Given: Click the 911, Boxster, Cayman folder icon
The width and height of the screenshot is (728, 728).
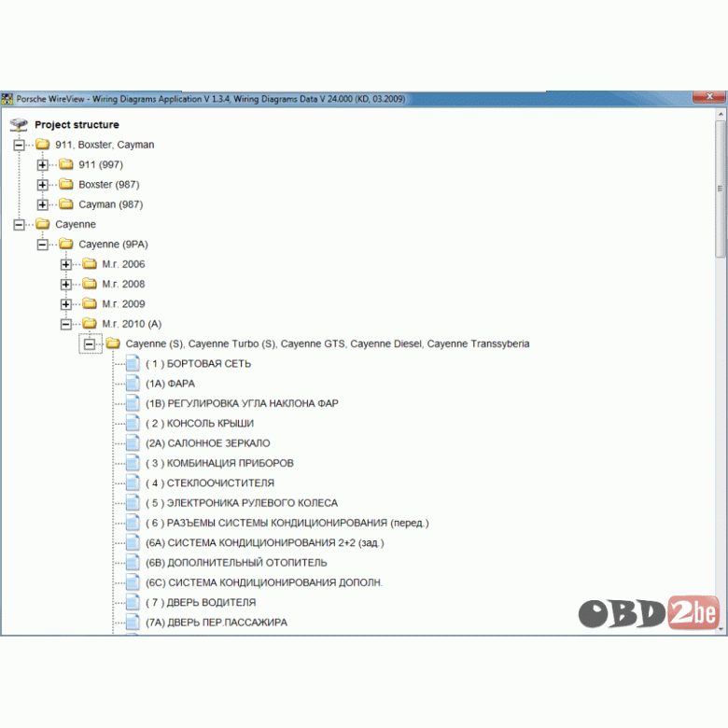Looking at the screenshot, I should click(x=43, y=144).
